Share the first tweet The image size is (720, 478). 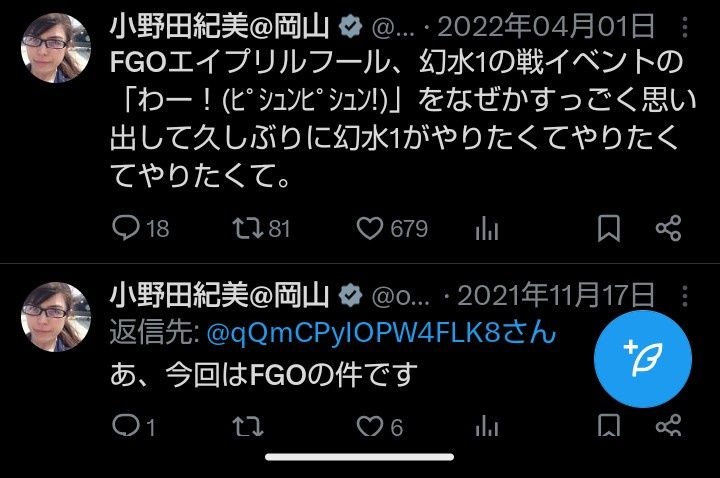pos(668,228)
